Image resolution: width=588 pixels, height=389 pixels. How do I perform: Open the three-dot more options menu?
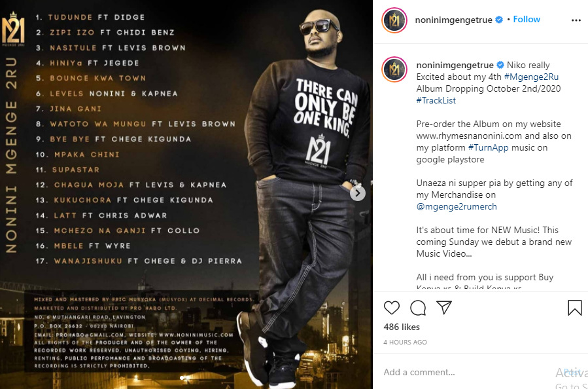click(x=576, y=20)
